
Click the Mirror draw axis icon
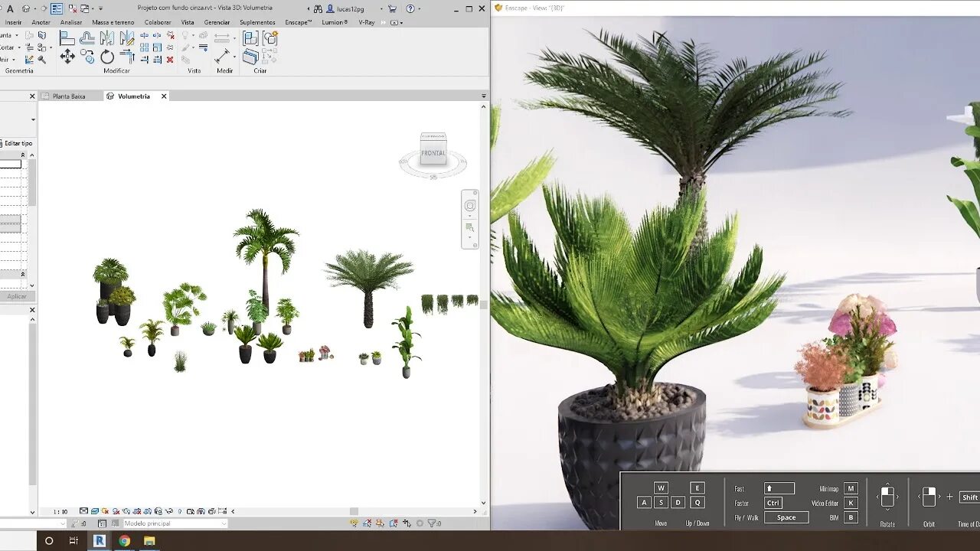click(127, 37)
